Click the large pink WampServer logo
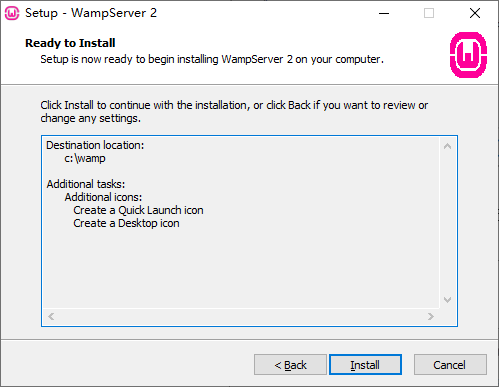Screen dimensions: 499x387 tap(468, 55)
